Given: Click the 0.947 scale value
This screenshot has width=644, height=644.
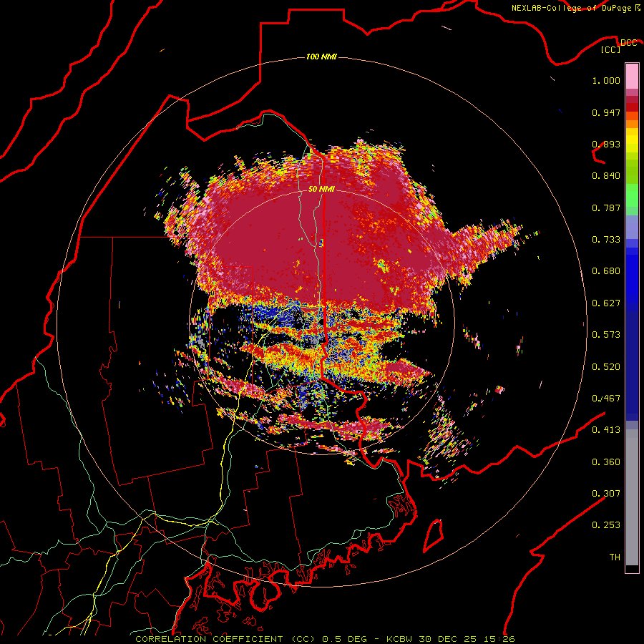Looking at the screenshot, I should [x=606, y=112].
